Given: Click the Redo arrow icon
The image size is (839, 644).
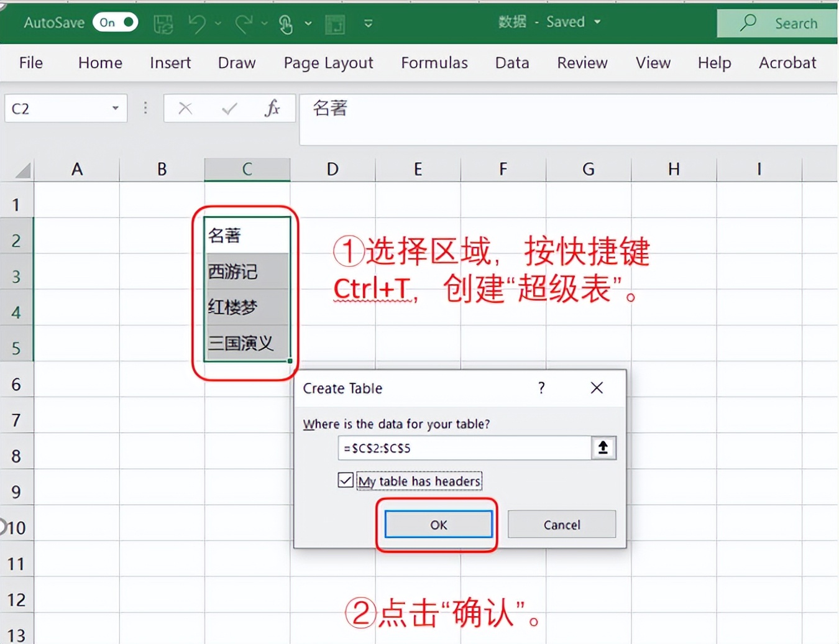Looking at the screenshot, I should pyautogui.click(x=243, y=24).
